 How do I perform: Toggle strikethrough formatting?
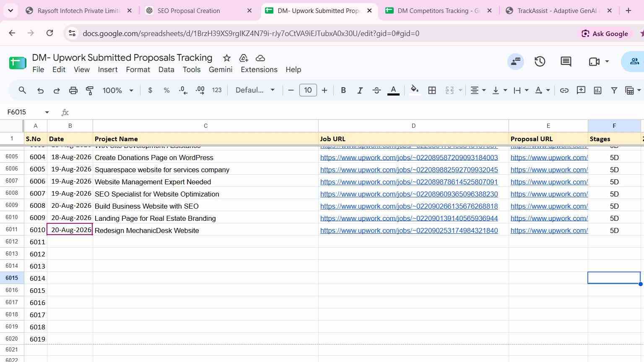pos(377,90)
